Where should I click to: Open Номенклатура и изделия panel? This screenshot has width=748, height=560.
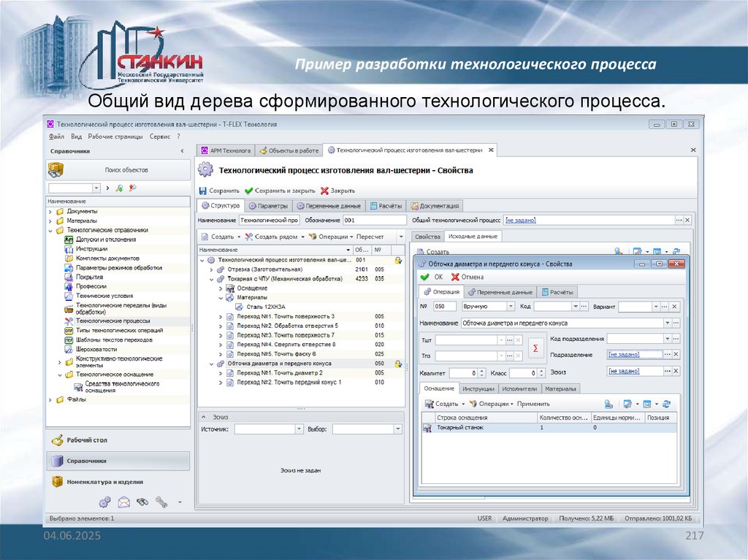(118, 482)
